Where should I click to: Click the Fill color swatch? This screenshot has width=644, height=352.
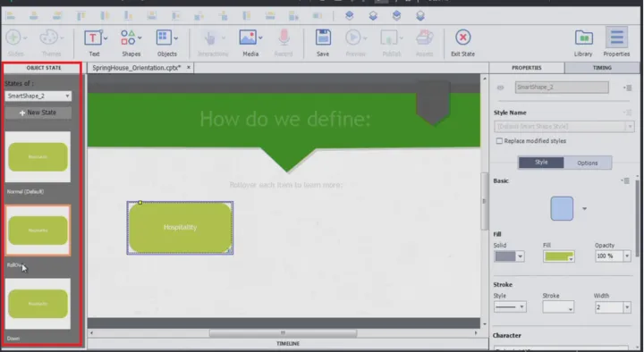click(558, 256)
